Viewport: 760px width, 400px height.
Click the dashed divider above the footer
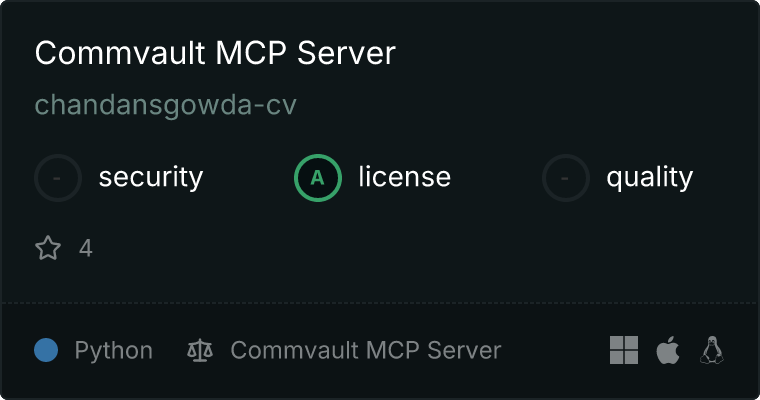tap(380, 303)
